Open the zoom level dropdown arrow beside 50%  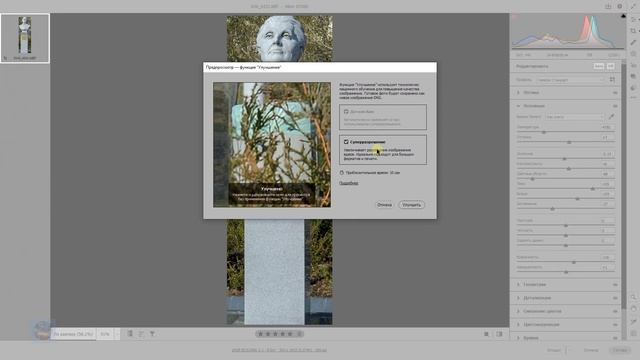[118, 334]
